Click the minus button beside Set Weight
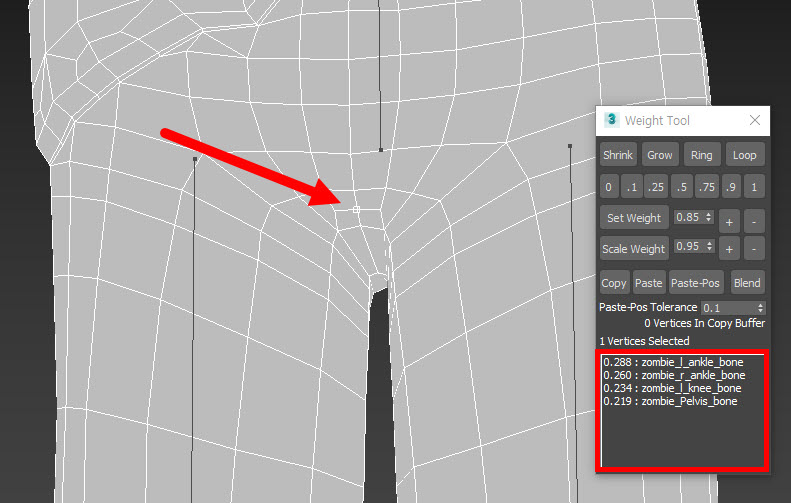This screenshot has height=503, width=791. click(x=754, y=222)
